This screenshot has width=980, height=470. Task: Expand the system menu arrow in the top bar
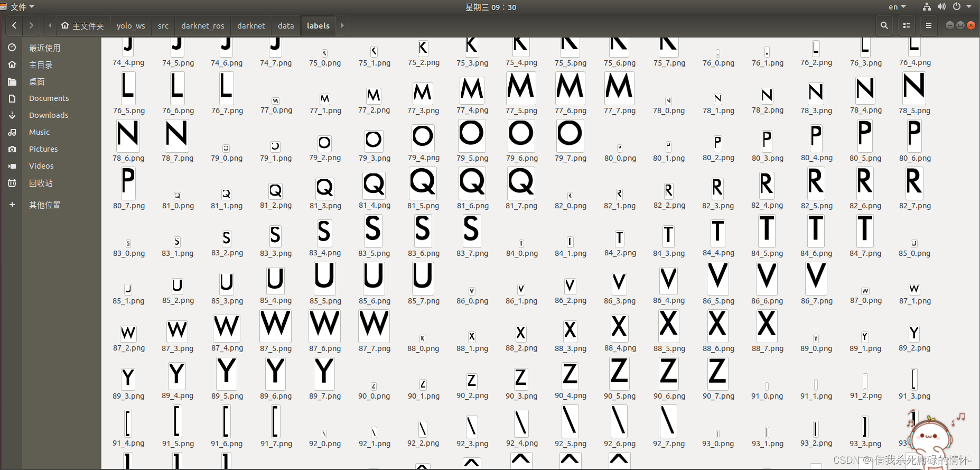tap(969, 7)
